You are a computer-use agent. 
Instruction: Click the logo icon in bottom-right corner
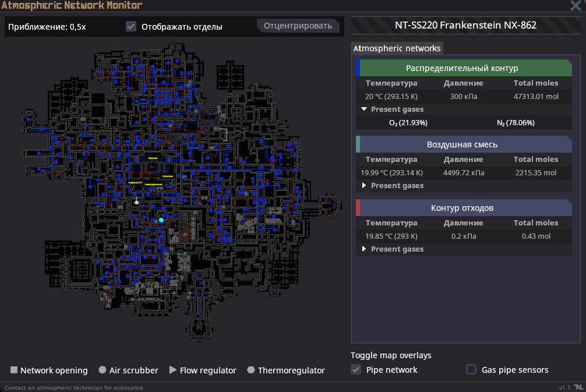(578, 387)
